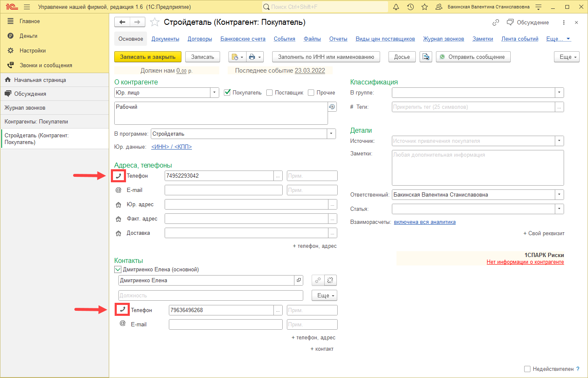Expand the Юр. лицо type dropdown
Viewport: 588px width, 378px height.
click(x=214, y=92)
